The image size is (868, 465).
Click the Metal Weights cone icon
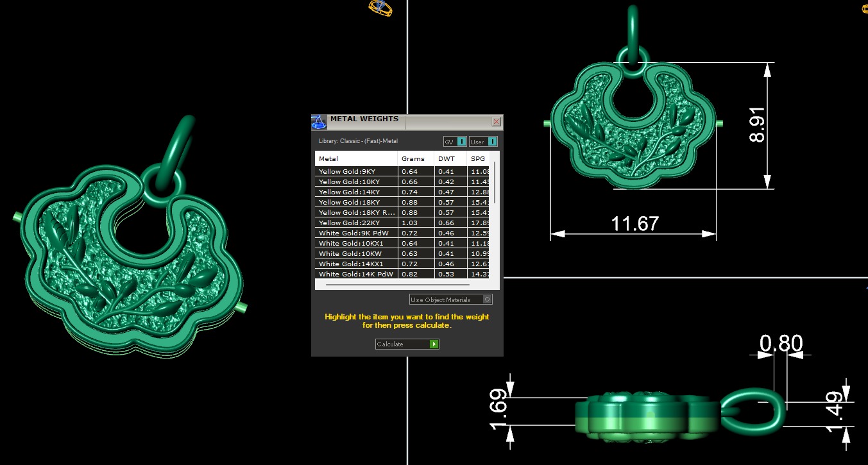coord(319,122)
